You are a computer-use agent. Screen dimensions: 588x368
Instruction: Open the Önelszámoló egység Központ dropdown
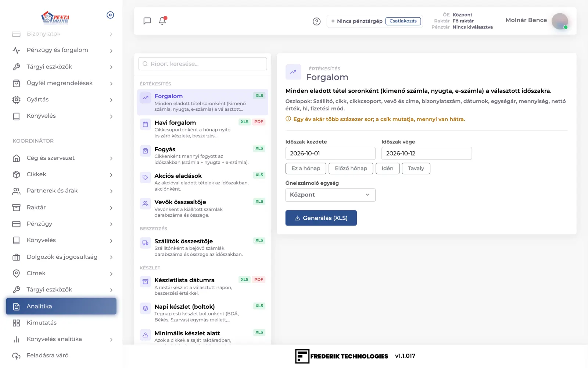pos(330,195)
